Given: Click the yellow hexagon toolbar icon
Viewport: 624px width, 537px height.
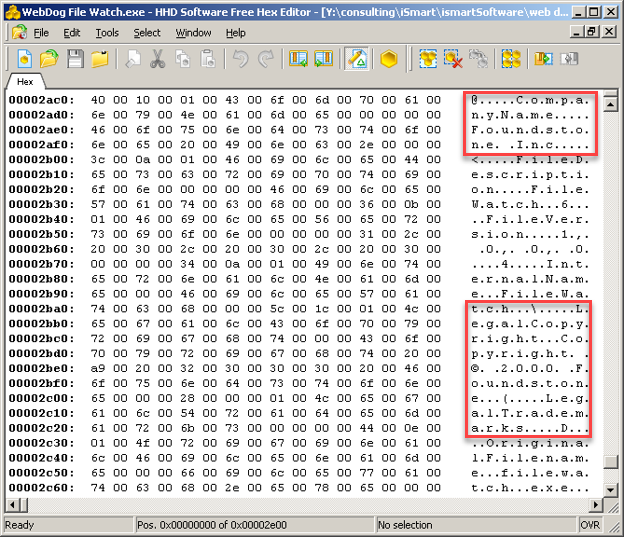Looking at the screenshot, I should [389, 60].
